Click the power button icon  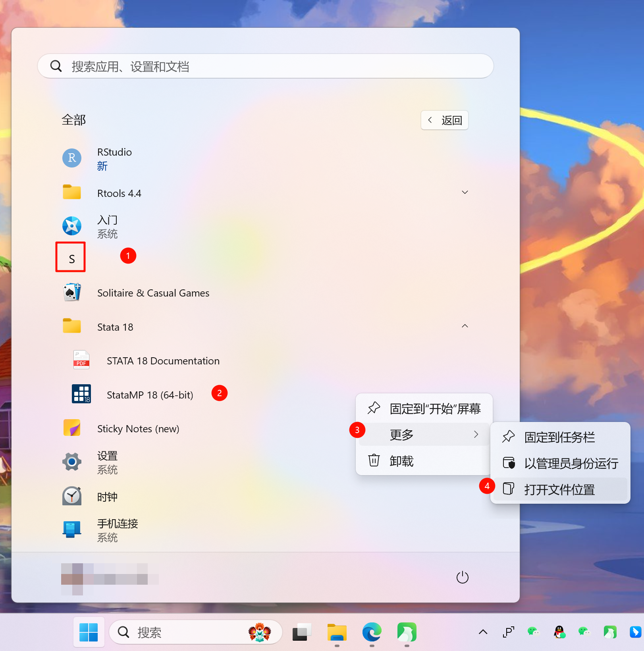coord(463,577)
